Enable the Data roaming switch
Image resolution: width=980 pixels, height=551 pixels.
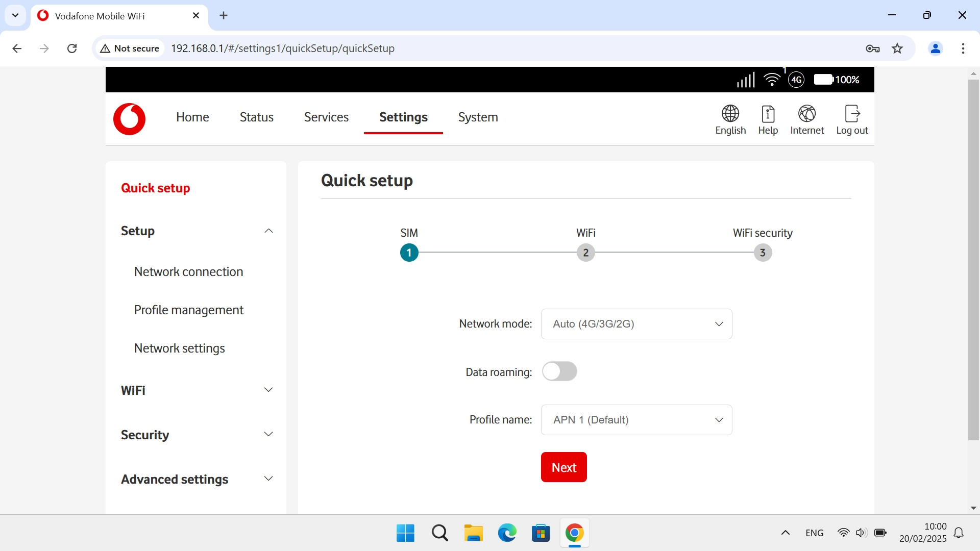[x=559, y=371]
